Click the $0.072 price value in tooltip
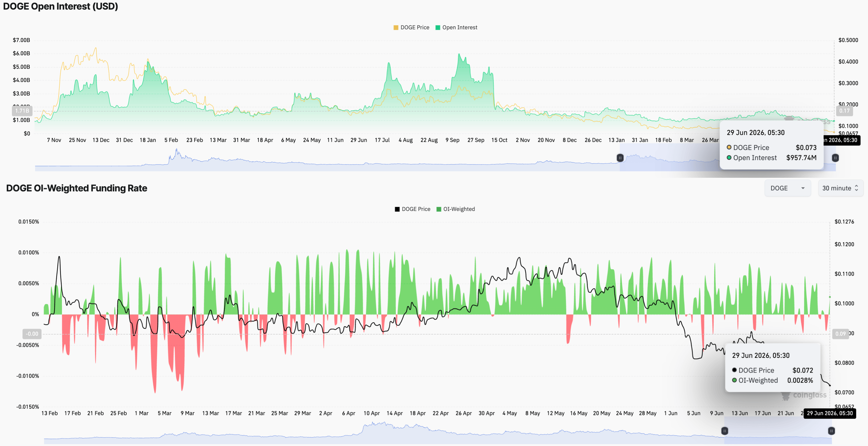The width and height of the screenshot is (868, 446). pos(803,371)
